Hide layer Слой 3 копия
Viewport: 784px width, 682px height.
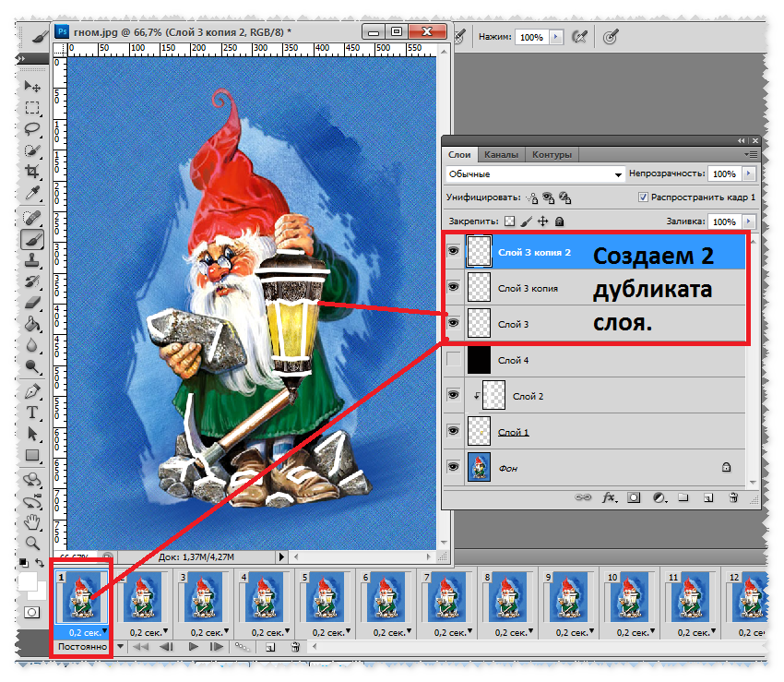click(454, 287)
